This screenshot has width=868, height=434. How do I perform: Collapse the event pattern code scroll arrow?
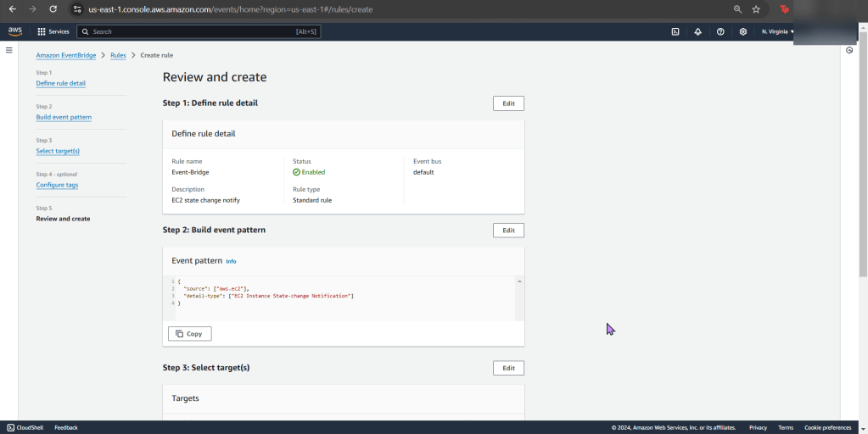pyautogui.click(x=518, y=281)
